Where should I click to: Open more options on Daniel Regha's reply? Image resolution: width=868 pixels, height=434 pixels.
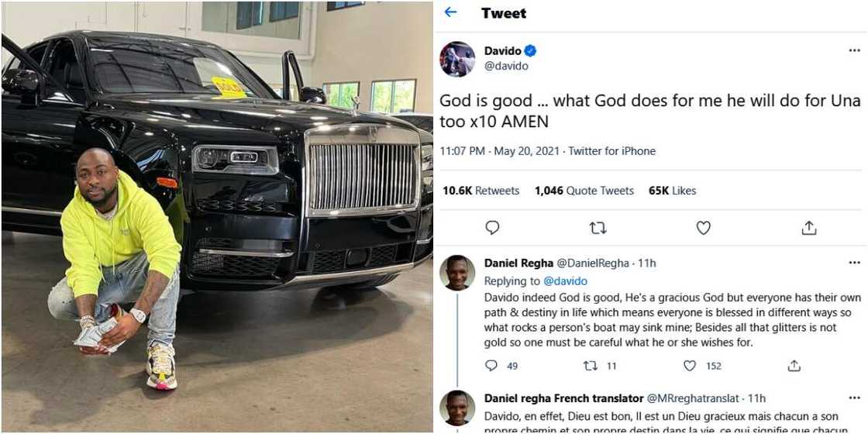[853, 263]
